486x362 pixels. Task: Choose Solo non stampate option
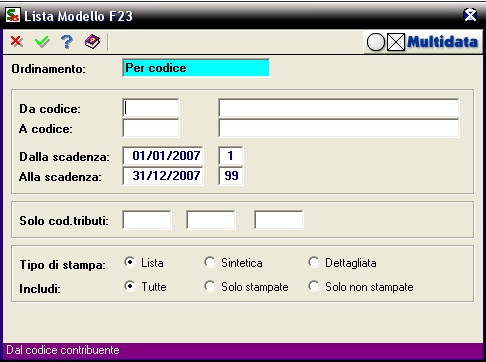tap(314, 287)
